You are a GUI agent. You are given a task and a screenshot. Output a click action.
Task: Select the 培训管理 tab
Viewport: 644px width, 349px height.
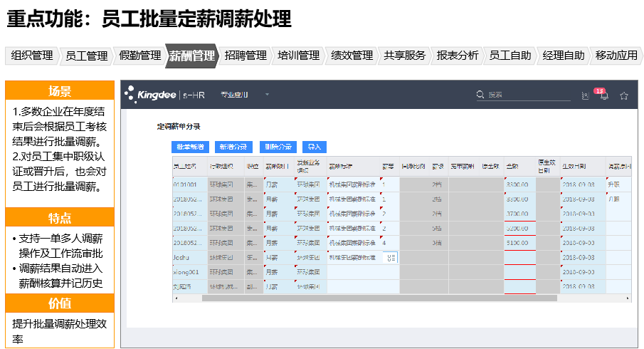tap(299, 56)
